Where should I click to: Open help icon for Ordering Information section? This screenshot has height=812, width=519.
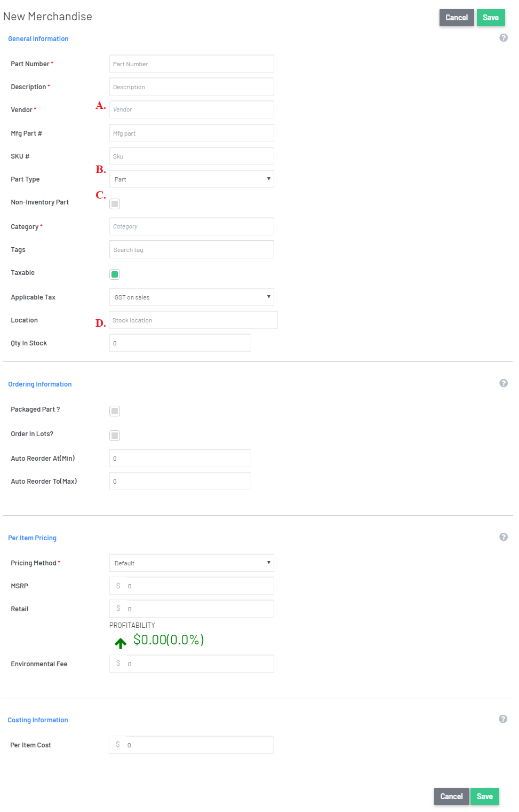503,383
